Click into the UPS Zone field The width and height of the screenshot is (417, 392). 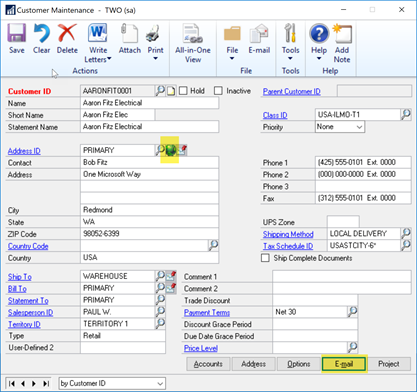(x=343, y=221)
